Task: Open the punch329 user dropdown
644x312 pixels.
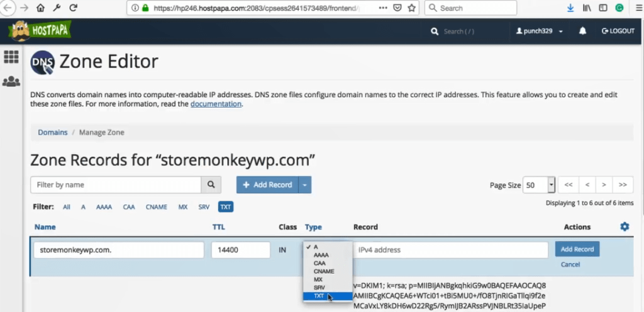Action: click(539, 31)
